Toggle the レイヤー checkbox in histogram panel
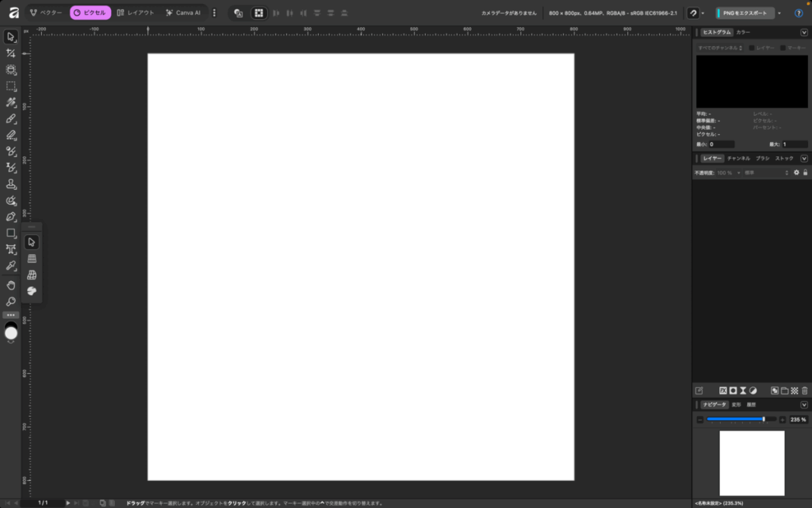The height and width of the screenshot is (508, 812). coord(753,48)
